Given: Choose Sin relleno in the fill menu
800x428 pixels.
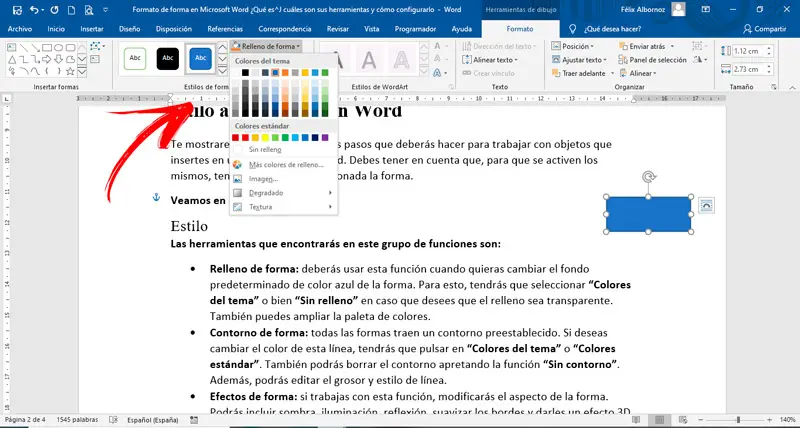Looking at the screenshot, I should pyautogui.click(x=283, y=150).
